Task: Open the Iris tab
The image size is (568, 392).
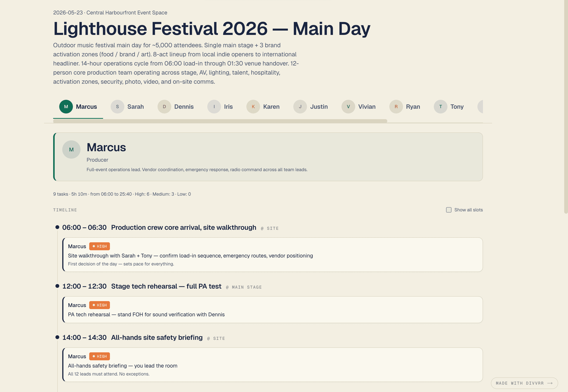Action: tap(220, 107)
